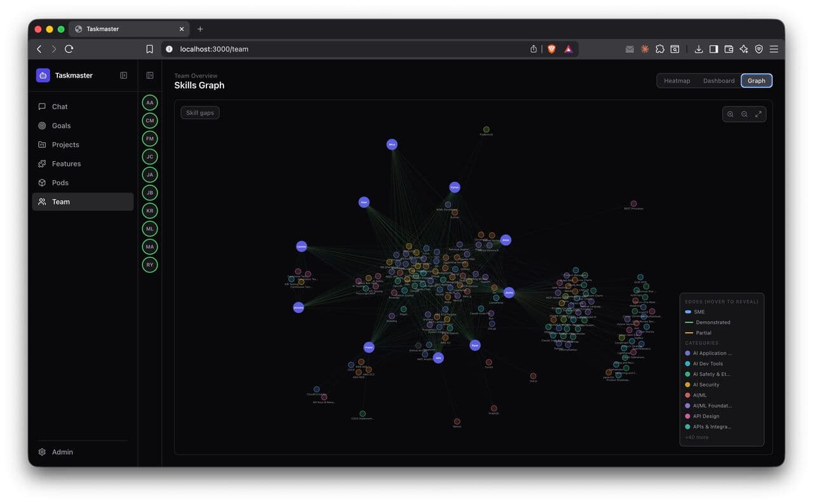Open the Admin settings at the sidebar bottom
This screenshot has width=813, height=504.
tap(62, 452)
